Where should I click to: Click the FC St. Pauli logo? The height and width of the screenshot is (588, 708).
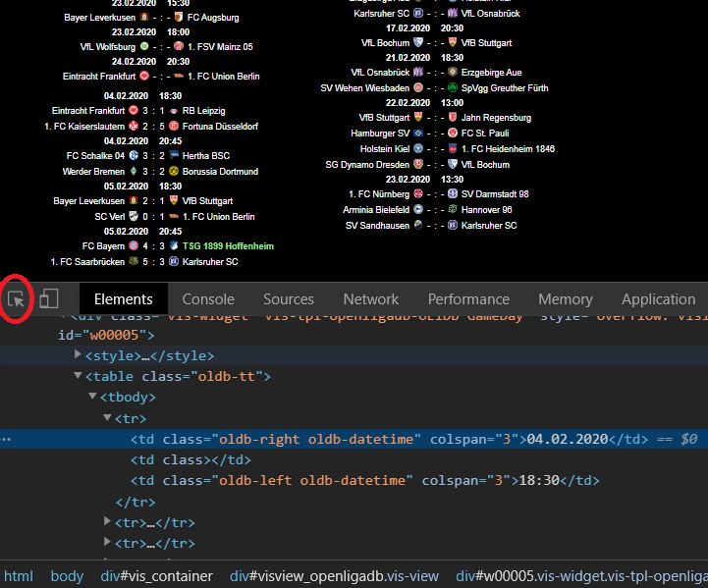pyautogui.click(x=453, y=133)
